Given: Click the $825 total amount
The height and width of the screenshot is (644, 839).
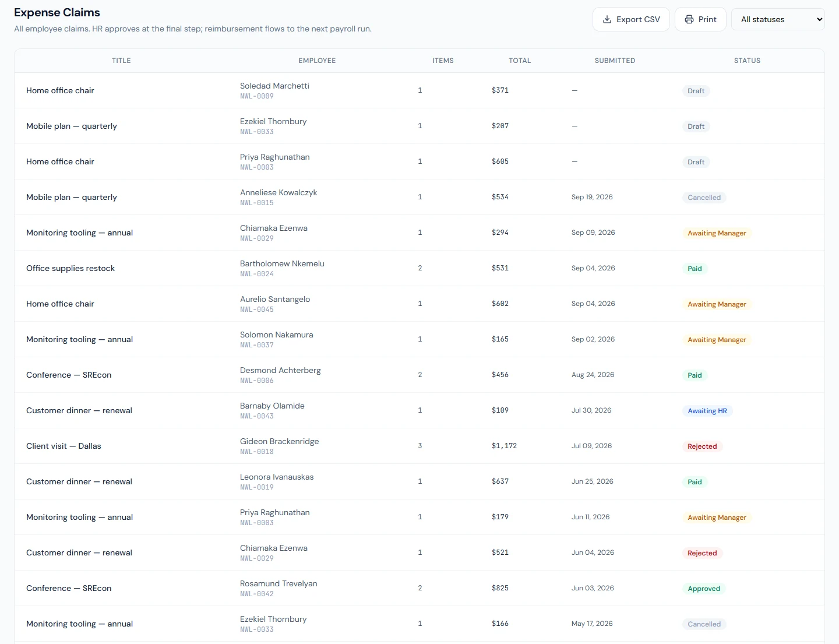Looking at the screenshot, I should click(x=500, y=588).
